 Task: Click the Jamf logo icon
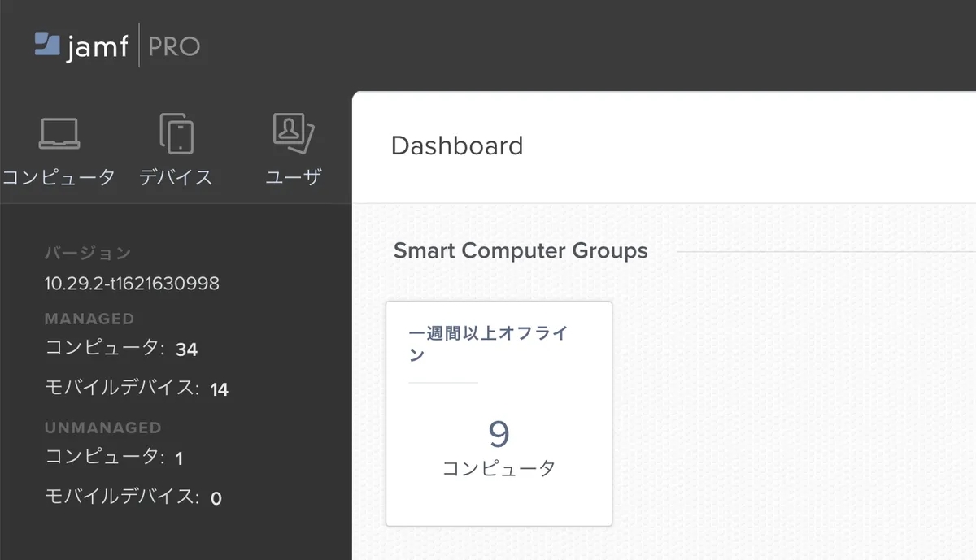coord(47,45)
